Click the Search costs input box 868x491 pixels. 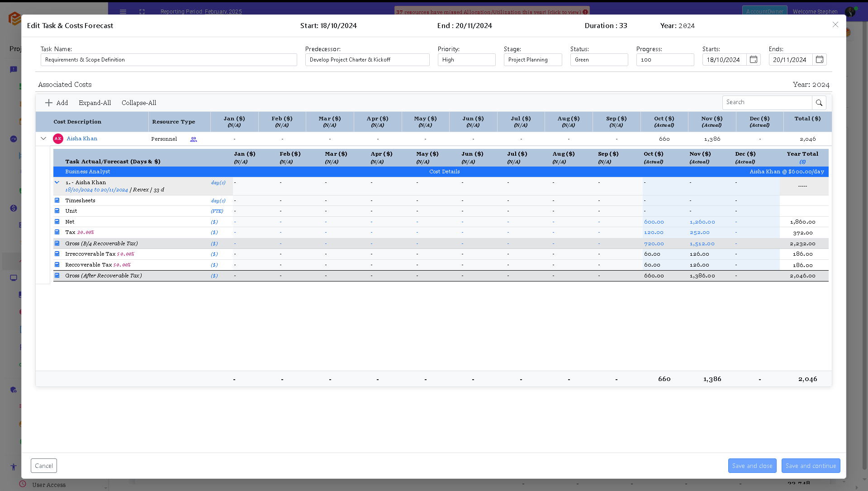(x=767, y=103)
